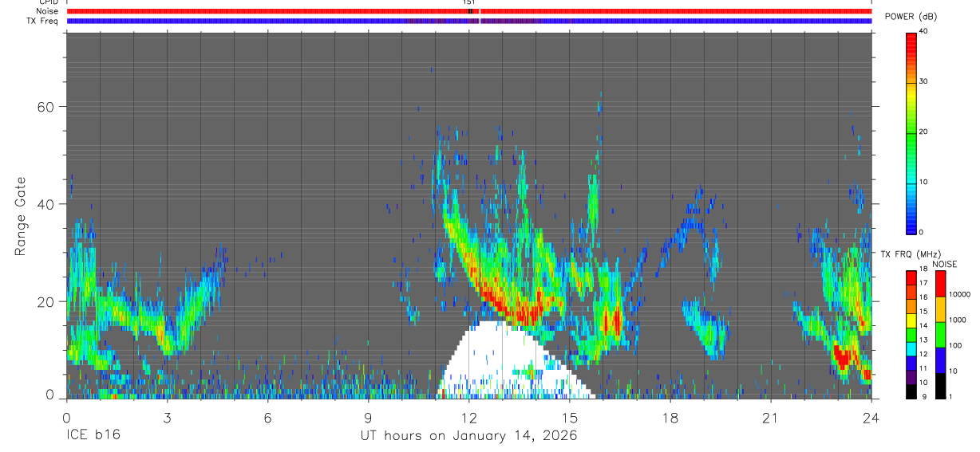Click the green 13–14 MHz frequency swatch
Screen dimensions: 980x452
click(x=911, y=334)
